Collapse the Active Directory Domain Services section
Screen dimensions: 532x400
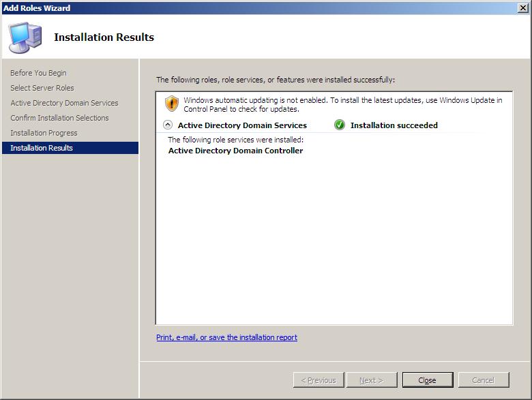168,125
